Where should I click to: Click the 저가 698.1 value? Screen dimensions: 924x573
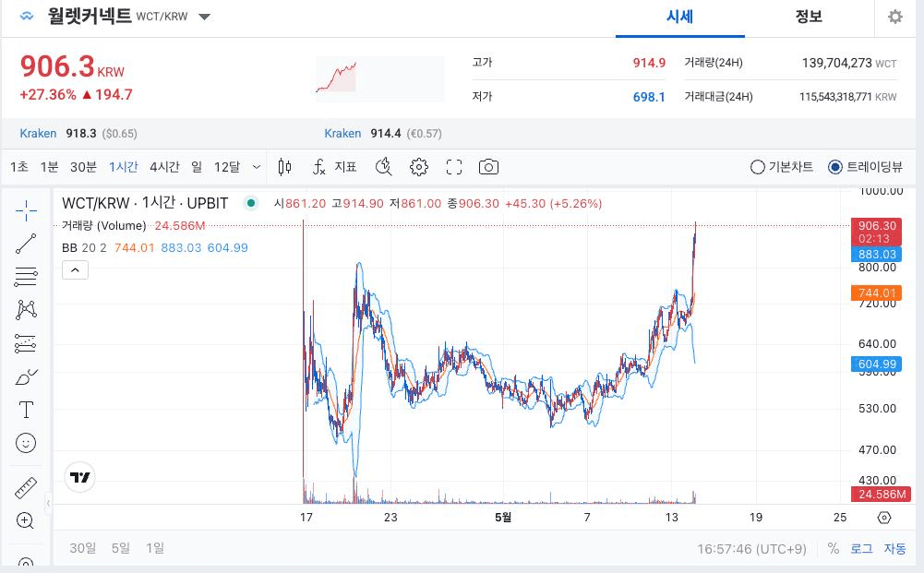(649, 97)
